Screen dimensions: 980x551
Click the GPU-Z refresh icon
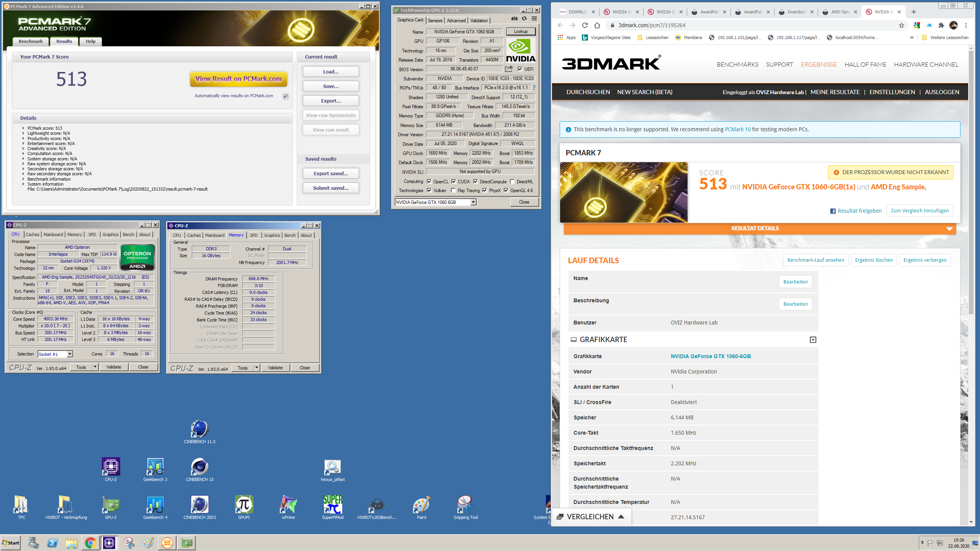(x=524, y=18)
